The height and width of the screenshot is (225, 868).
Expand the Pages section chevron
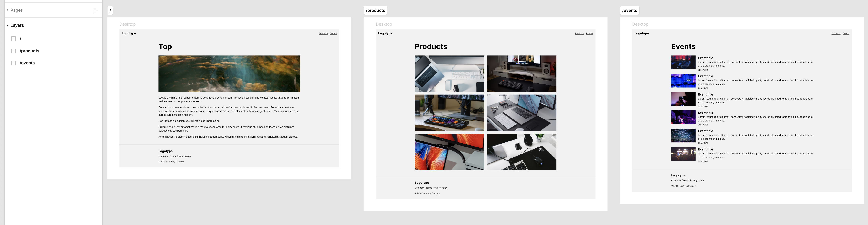pos(7,10)
